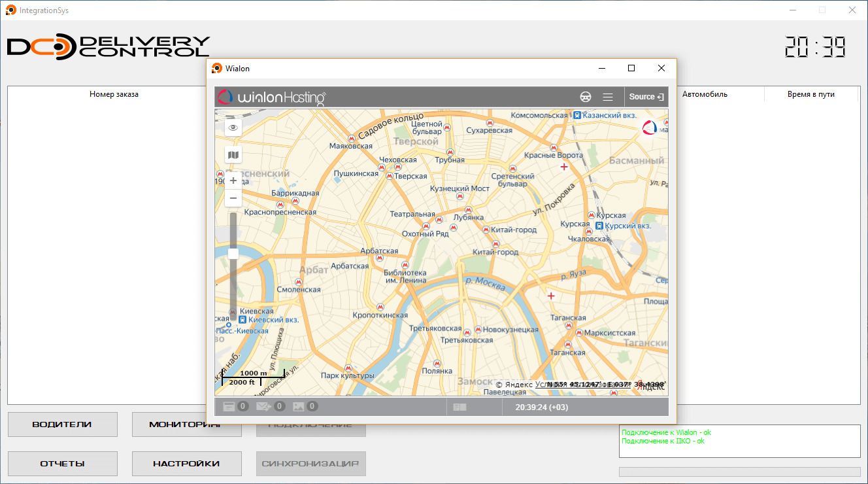
Task: Open НАСТРОЙКИ settings
Action: click(186, 464)
